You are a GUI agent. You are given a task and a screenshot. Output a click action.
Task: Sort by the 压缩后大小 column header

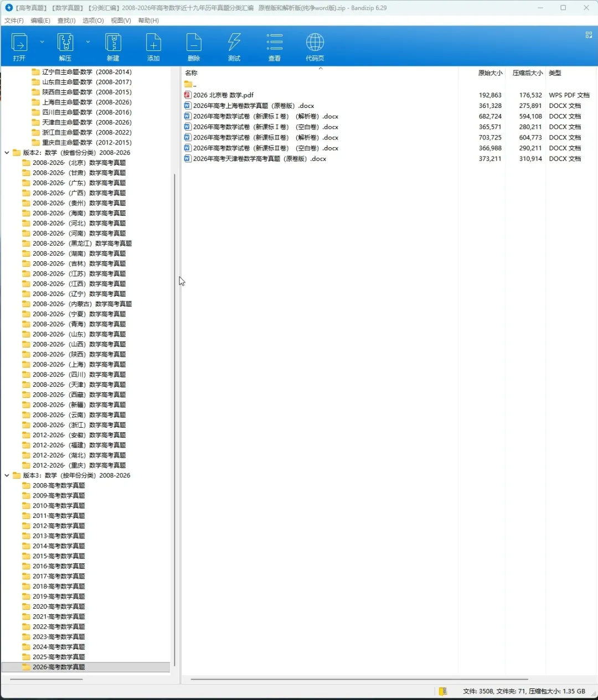[x=528, y=73]
